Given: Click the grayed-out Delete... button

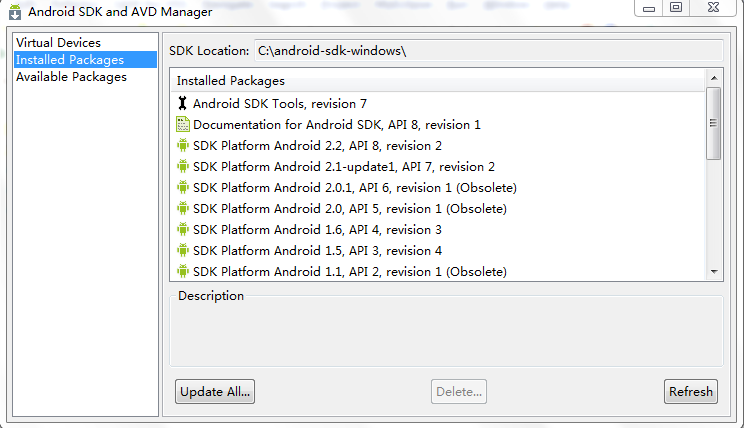Looking at the screenshot, I should 459,391.
